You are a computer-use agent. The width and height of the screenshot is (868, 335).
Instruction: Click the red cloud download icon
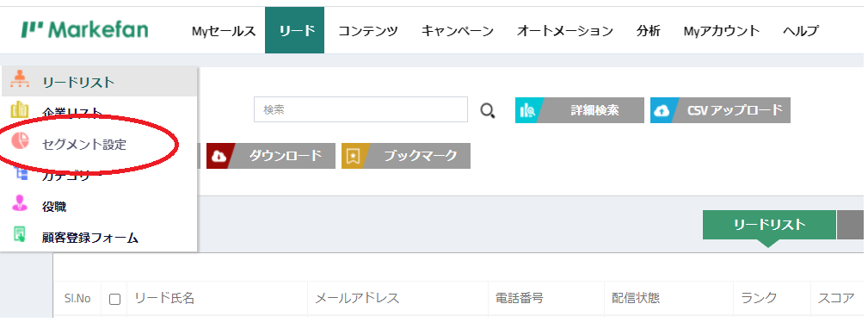click(219, 156)
